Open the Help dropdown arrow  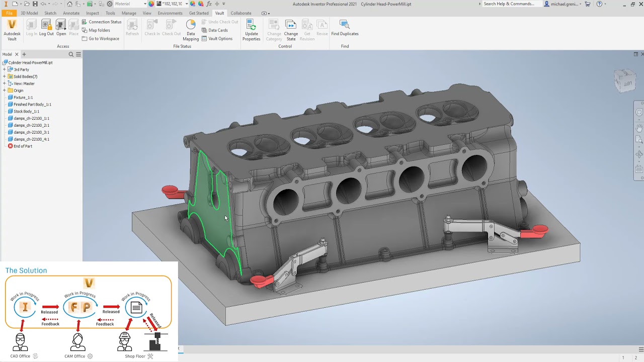(x=606, y=4)
